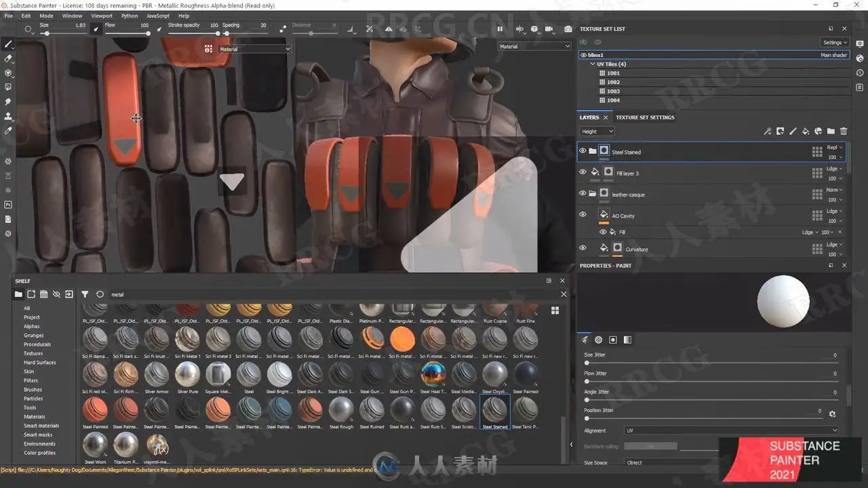The height and width of the screenshot is (488, 868).
Task: Open the Alignment UV dropdown
Action: 731,430
